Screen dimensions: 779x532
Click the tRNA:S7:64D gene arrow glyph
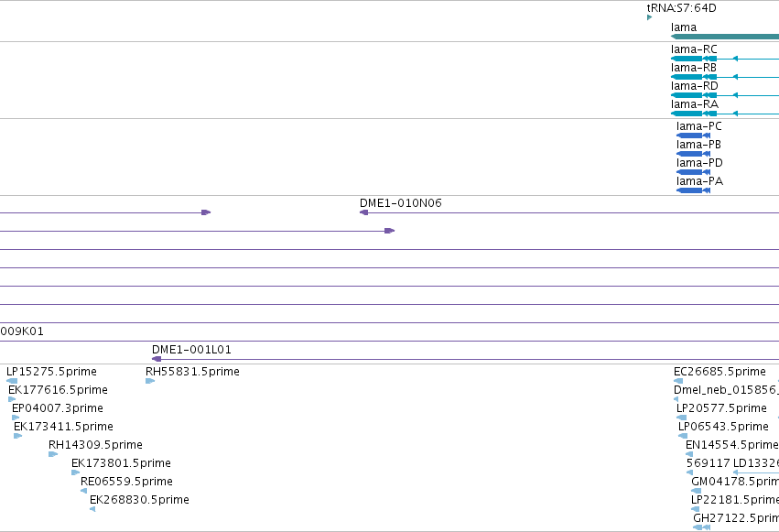[x=649, y=18]
